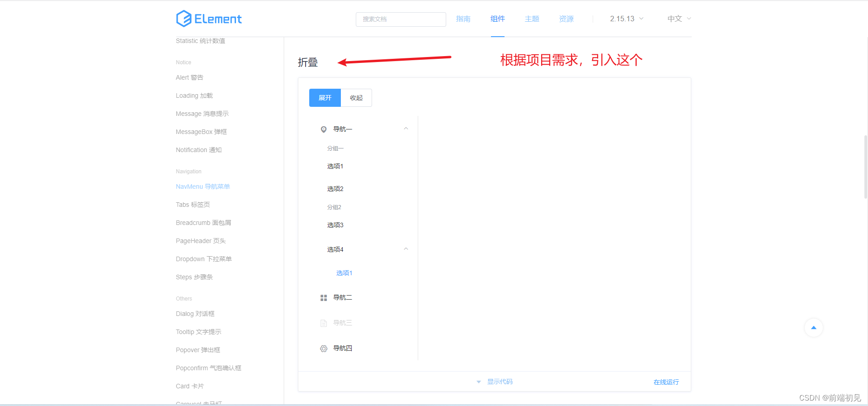Click the 搜索文档 search field
Viewport: 868px width, 406px height.
click(x=401, y=19)
